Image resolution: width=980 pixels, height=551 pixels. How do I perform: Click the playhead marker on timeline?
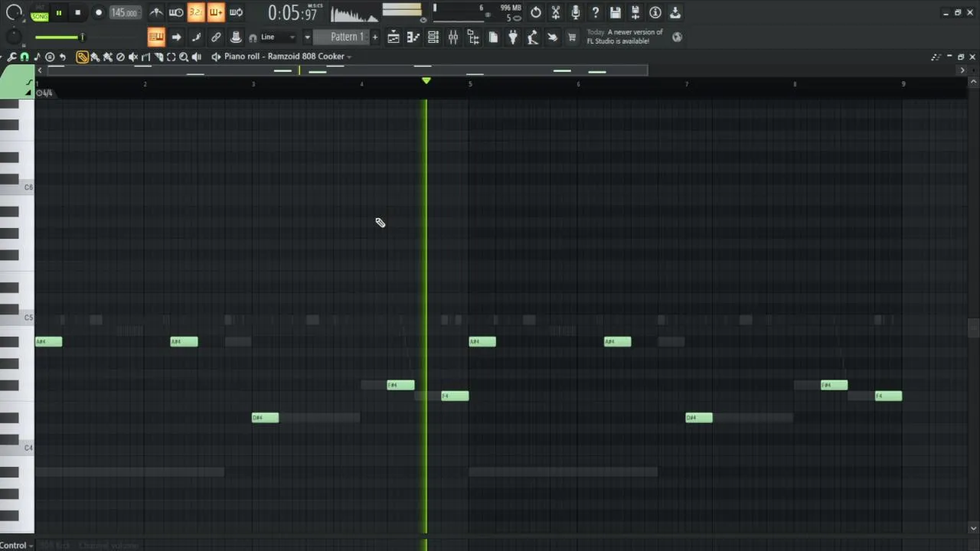point(426,80)
